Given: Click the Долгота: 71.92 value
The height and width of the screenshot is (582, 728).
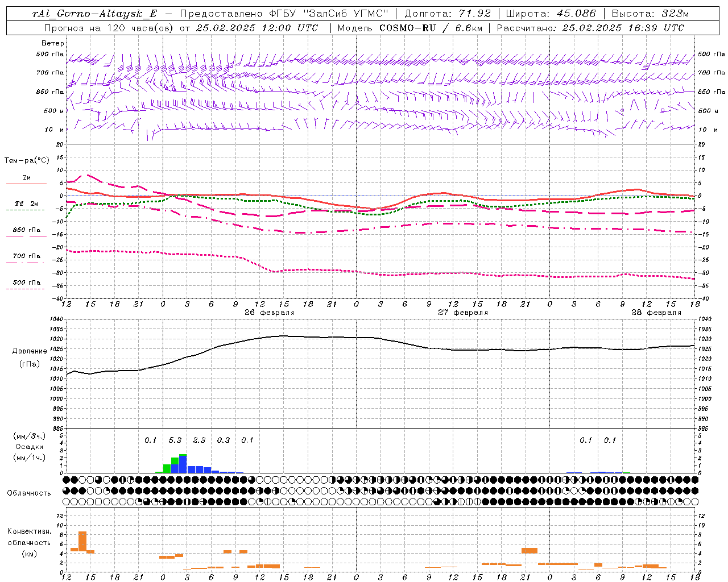Looking at the screenshot, I should coord(448,14).
